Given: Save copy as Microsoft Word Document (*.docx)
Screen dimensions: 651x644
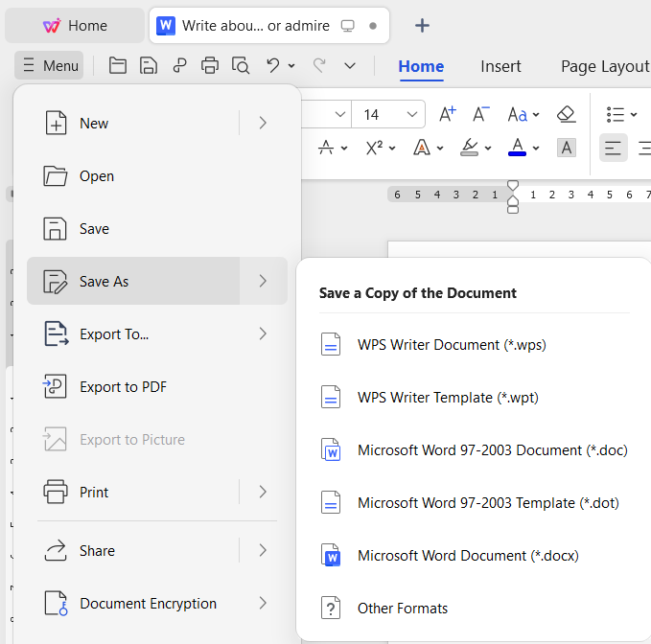Looking at the screenshot, I should (x=467, y=556).
